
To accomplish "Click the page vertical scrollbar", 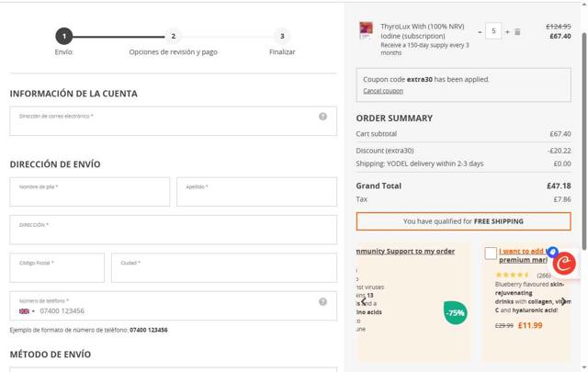I will [584, 141].
